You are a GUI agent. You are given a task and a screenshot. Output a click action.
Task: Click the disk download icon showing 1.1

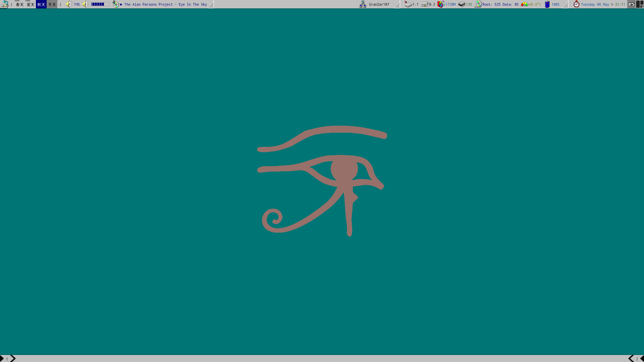(x=408, y=4)
